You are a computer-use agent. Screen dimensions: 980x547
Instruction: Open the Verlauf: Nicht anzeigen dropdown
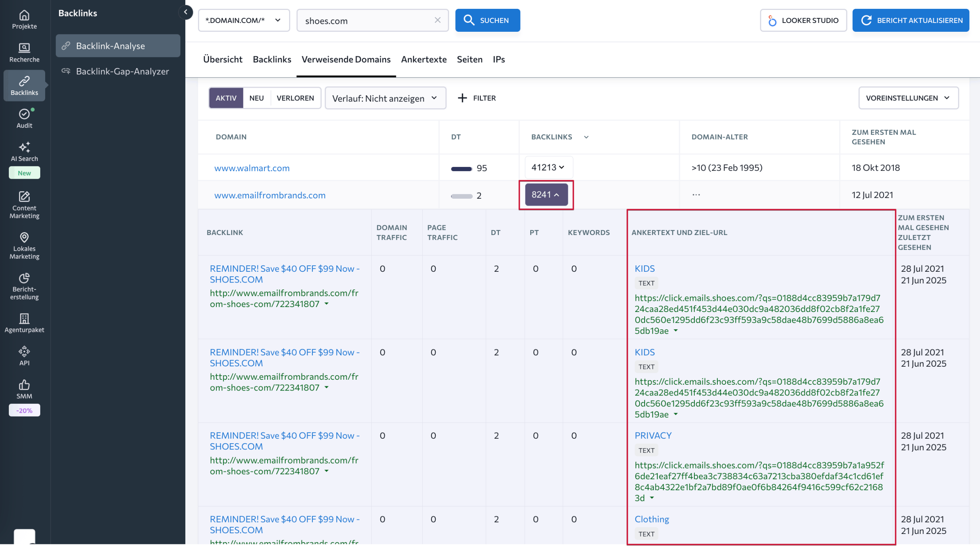coord(385,98)
